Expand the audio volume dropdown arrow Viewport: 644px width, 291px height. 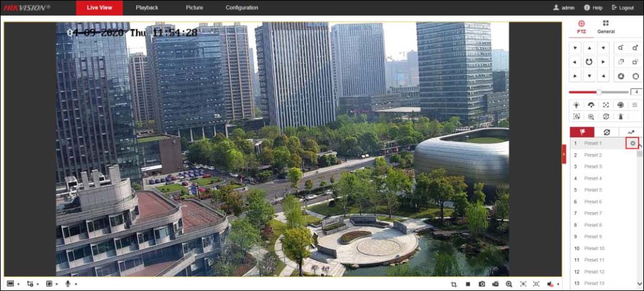pos(558,285)
